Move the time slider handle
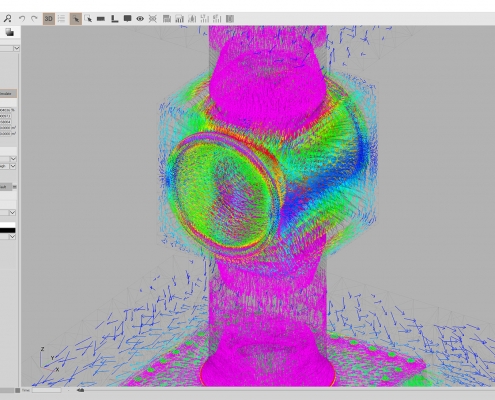 click(81, 390)
